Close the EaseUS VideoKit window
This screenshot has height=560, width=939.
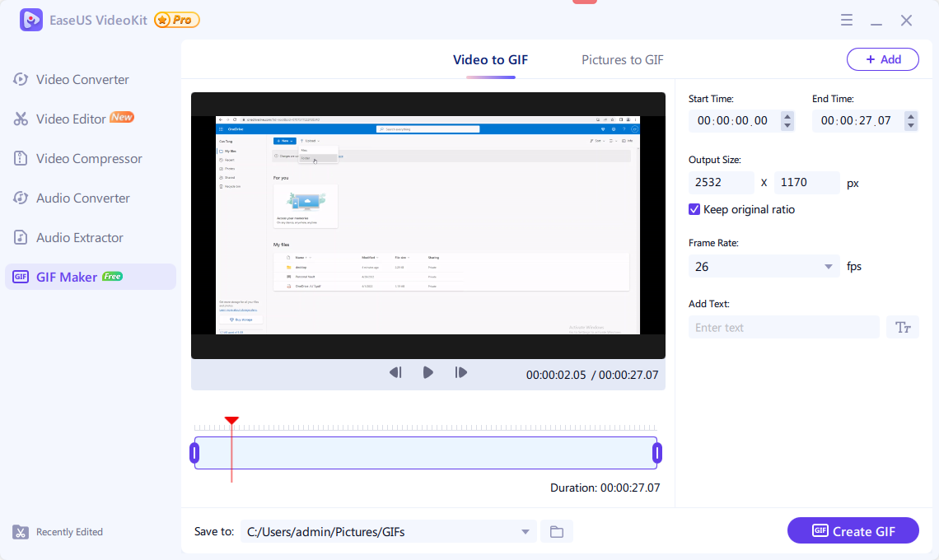coord(906,21)
